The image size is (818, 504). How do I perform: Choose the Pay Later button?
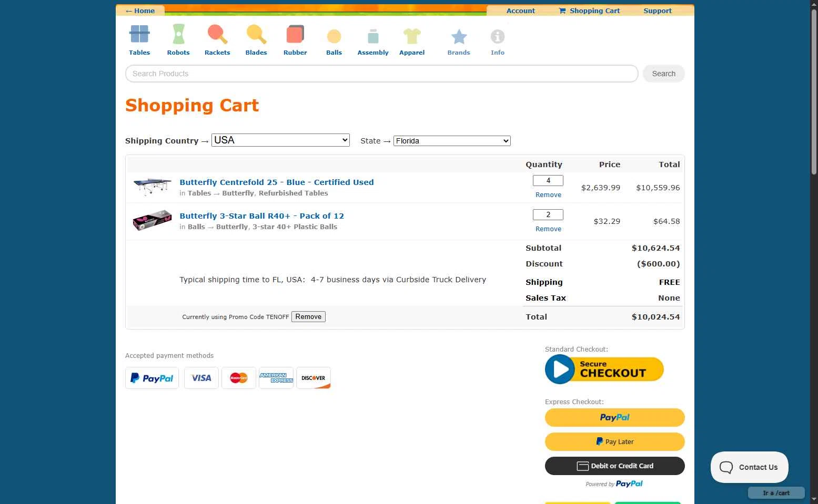(x=615, y=441)
